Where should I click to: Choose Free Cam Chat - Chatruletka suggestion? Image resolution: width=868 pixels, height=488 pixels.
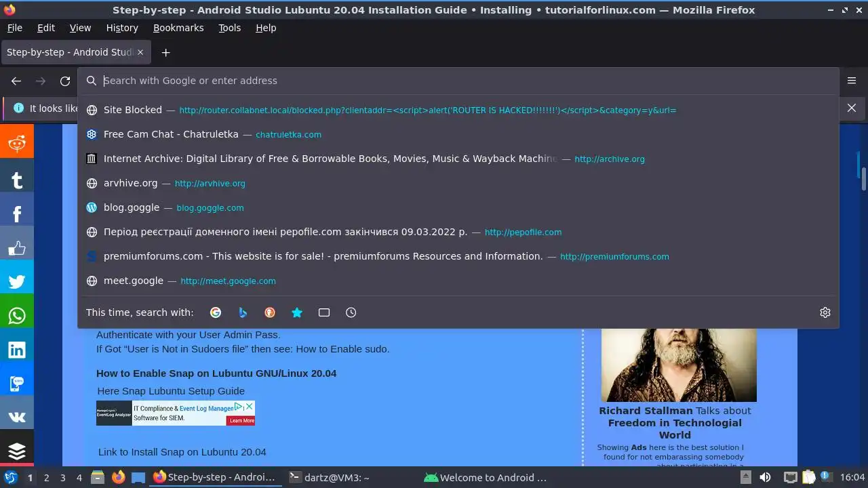tap(458, 134)
